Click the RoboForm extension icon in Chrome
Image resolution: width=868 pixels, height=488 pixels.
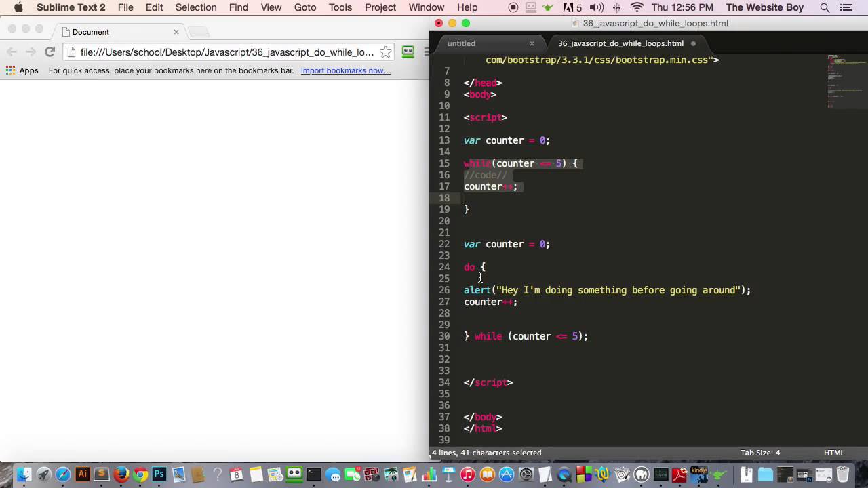(408, 52)
